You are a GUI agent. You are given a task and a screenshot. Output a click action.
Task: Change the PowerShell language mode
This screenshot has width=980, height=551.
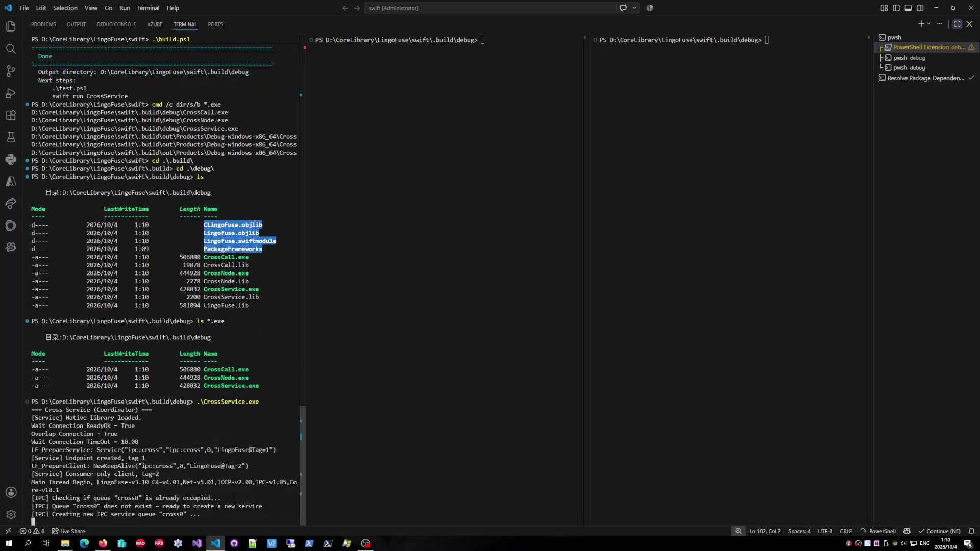882,531
